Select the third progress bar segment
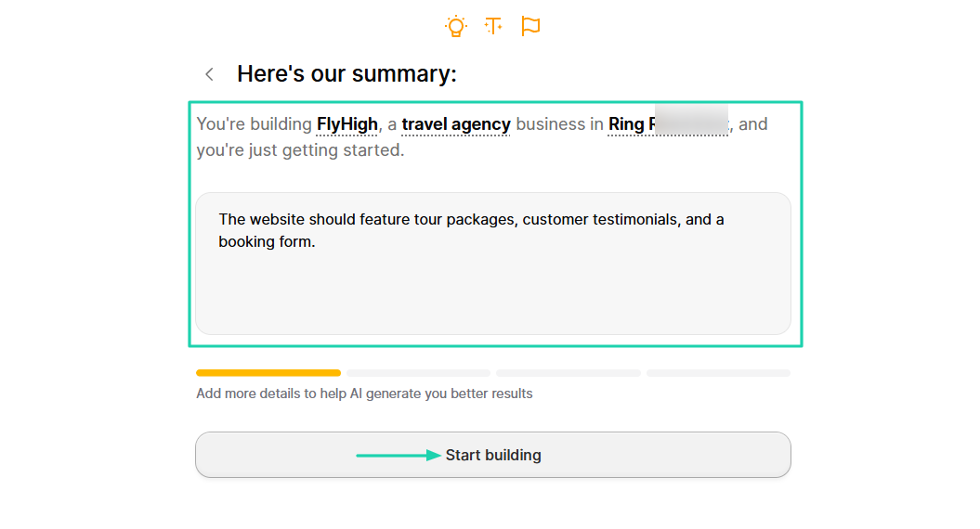This screenshot has height=529, width=980. pyautogui.click(x=568, y=373)
